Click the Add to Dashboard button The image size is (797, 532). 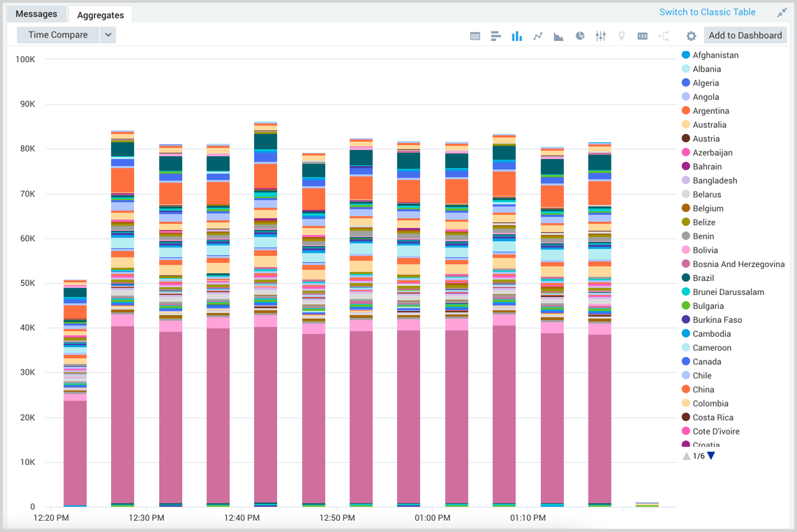click(x=745, y=36)
